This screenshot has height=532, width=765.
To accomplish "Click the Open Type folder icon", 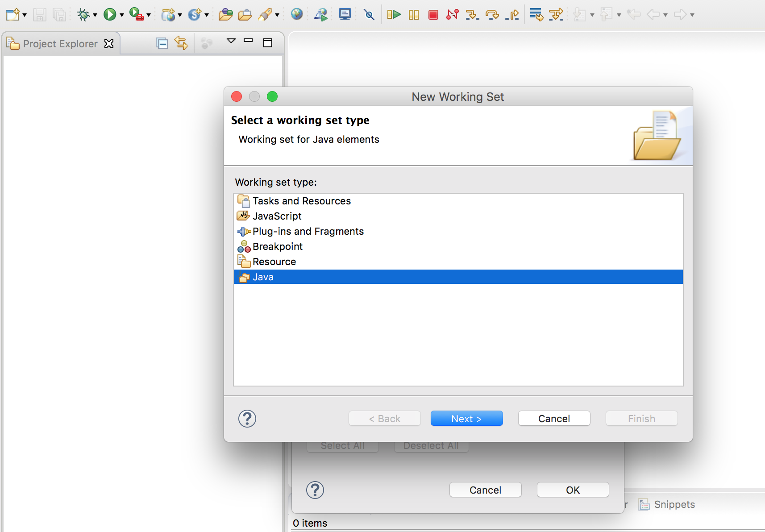I will pyautogui.click(x=225, y=15).
